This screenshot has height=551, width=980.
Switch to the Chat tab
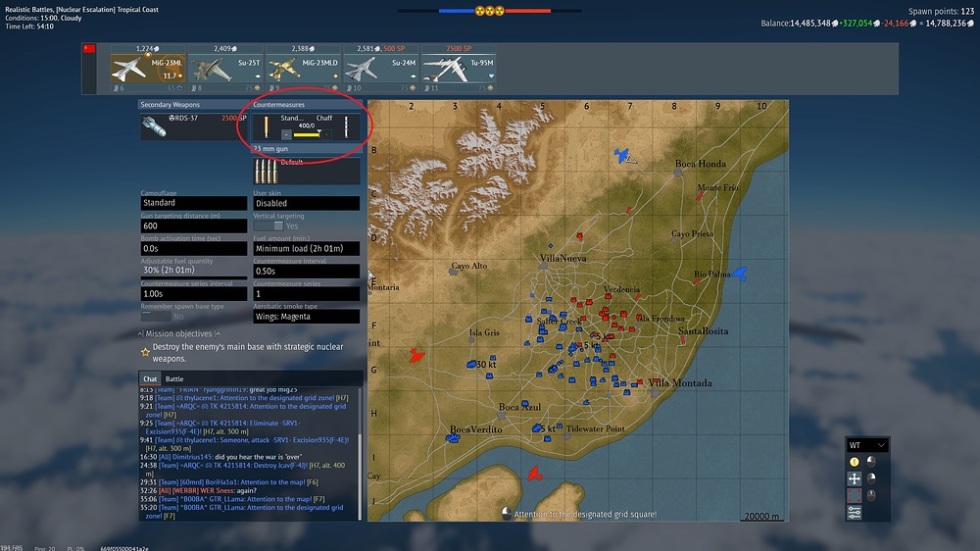click(151, 378)
